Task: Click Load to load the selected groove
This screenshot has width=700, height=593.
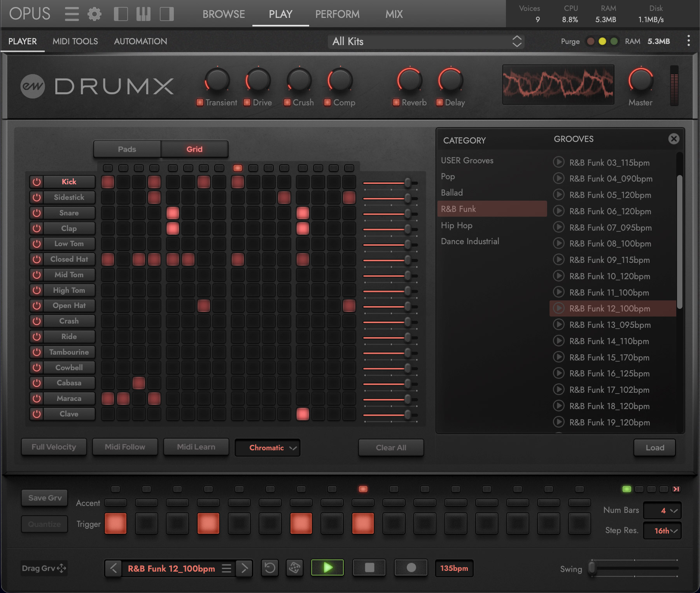Action: 654,448
